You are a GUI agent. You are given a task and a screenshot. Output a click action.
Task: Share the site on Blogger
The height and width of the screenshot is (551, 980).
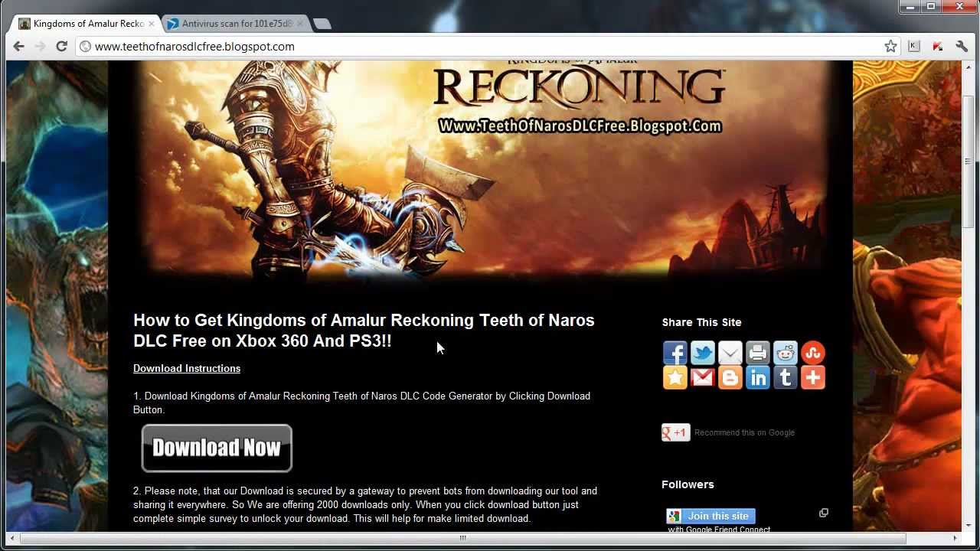click(730, 377)
